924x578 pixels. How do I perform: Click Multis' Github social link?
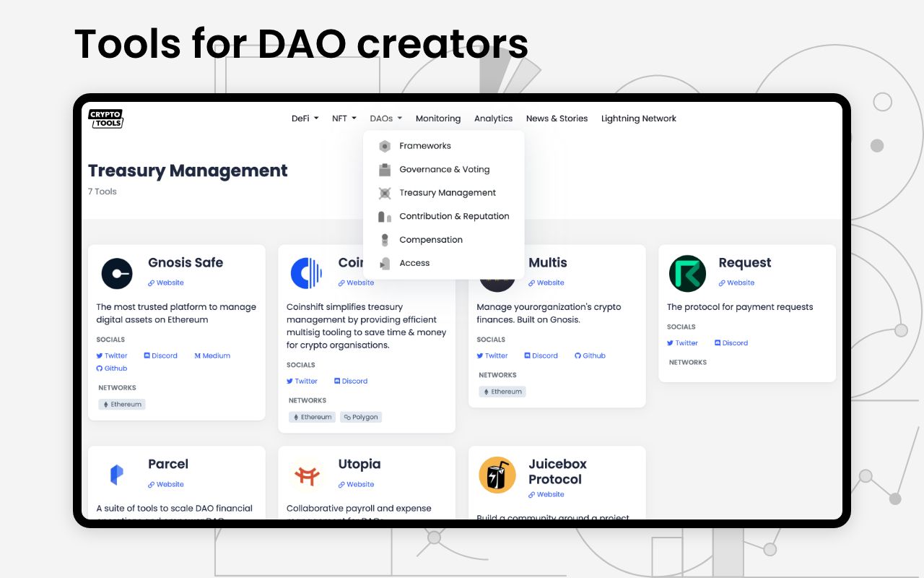click(590, 355)
